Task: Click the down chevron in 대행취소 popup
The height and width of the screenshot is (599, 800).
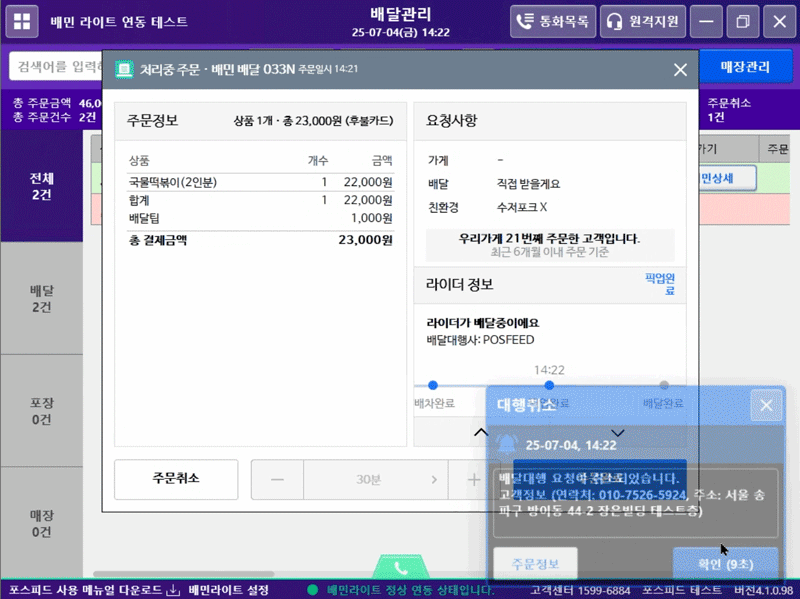Action: tap(617, 434)
